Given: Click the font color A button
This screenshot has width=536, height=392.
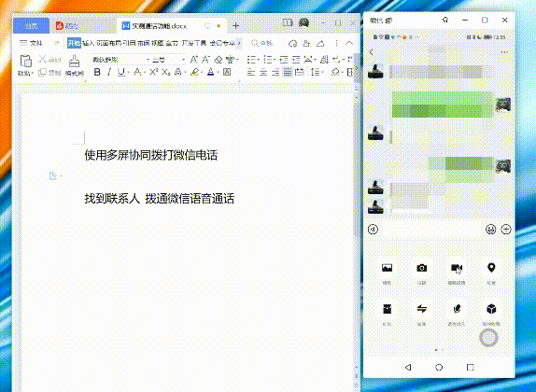Looking at the screenshot, I should coord(211,72).
